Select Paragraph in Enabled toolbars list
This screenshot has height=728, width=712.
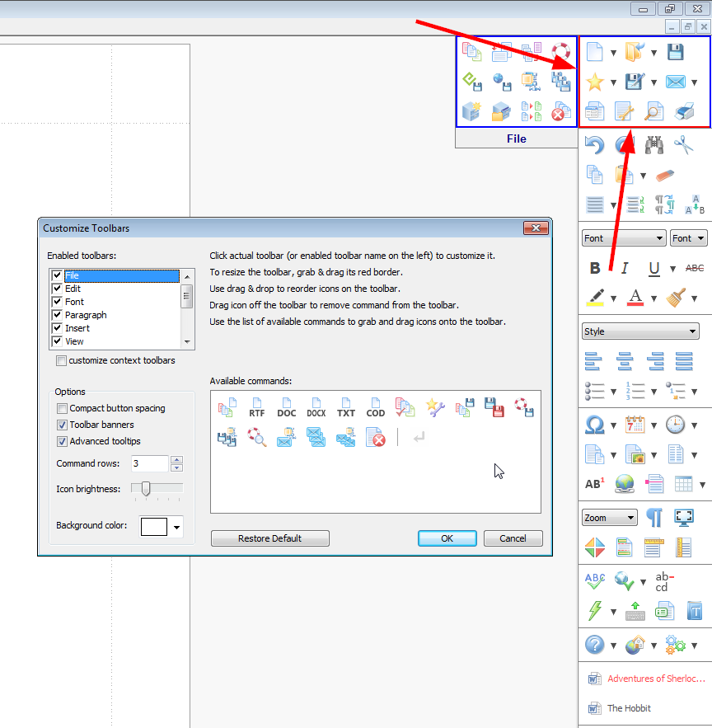click(x=86, y=315)
